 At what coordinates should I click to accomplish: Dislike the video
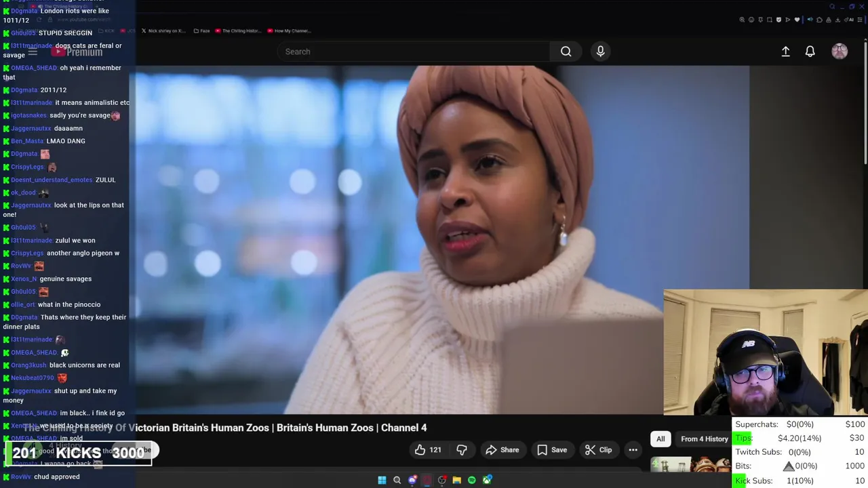[x=462, y=450]
